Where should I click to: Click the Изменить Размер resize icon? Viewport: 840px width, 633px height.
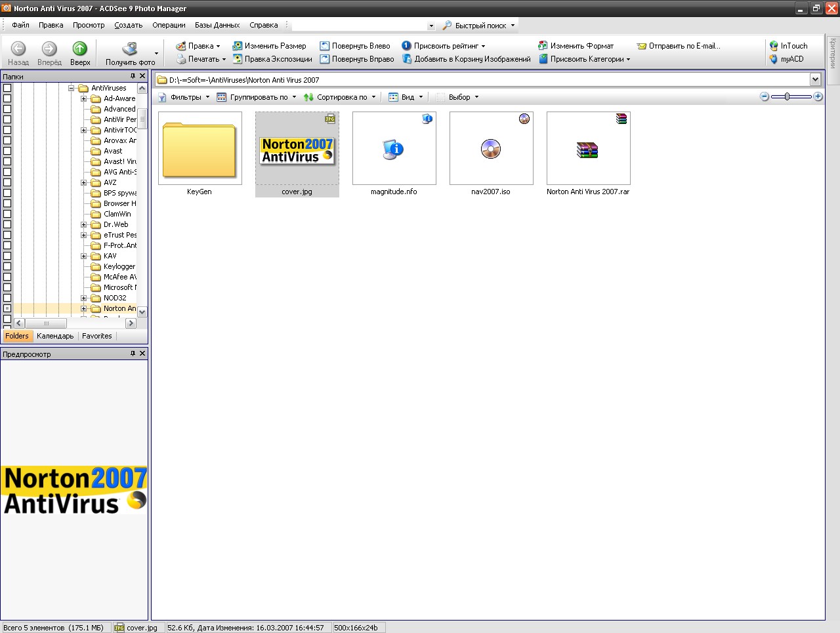tap(238, 46)
